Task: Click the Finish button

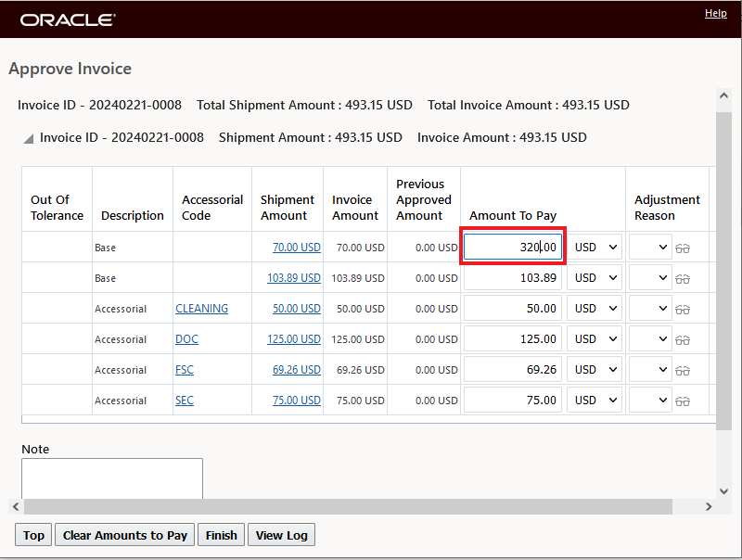Action: [x=221, y=535]
